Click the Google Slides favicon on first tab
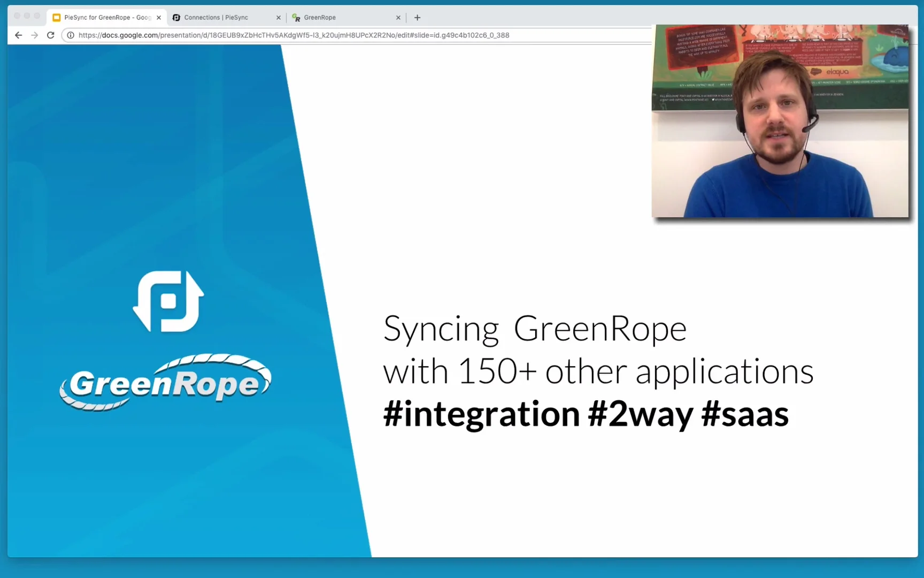The height and width of the screenshot is (578, 924). click(x=56, y=17)
